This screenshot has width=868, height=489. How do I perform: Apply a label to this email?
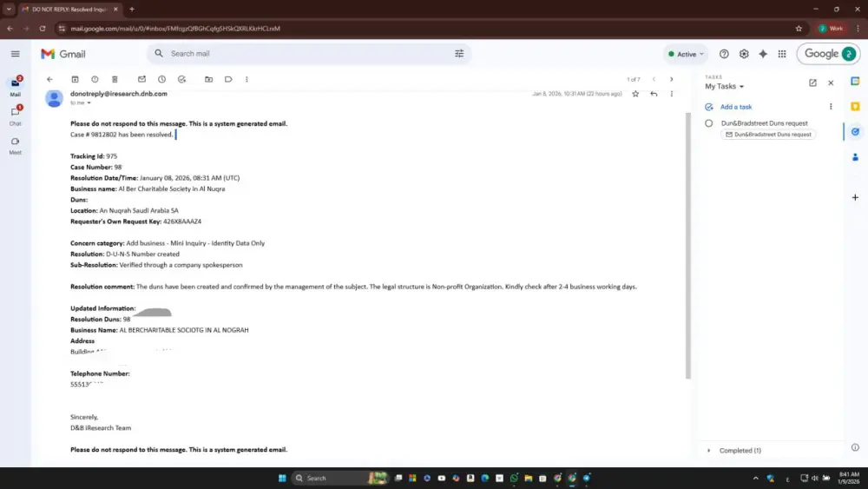click(x=228, y=79)
